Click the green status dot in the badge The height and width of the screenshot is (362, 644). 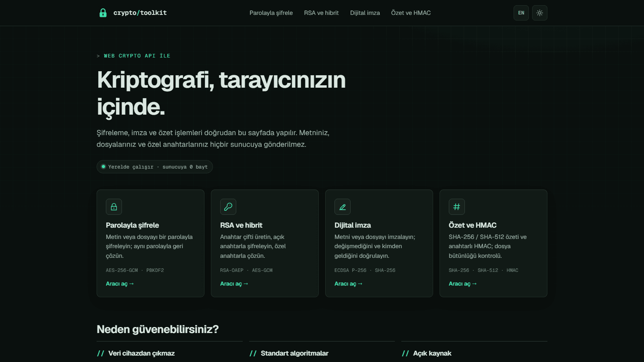click(103, 167)
